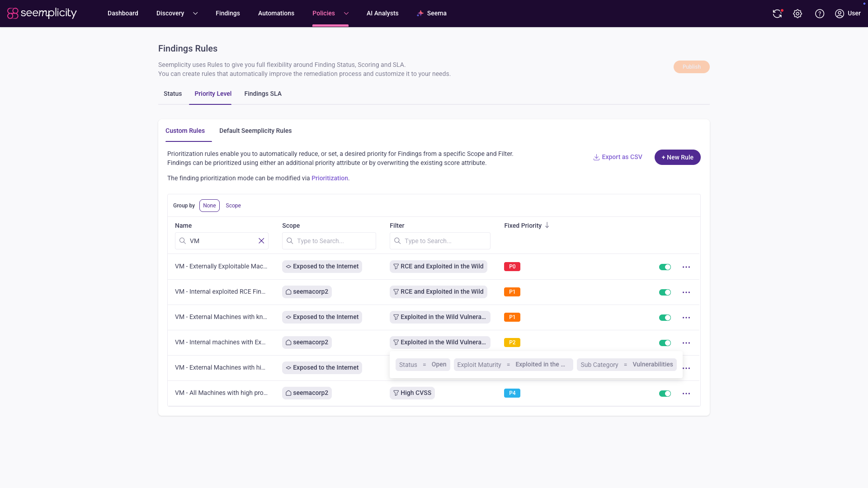Sort by Fixed Priority arrow
The image size is (868, 488).
click(547, 225)
